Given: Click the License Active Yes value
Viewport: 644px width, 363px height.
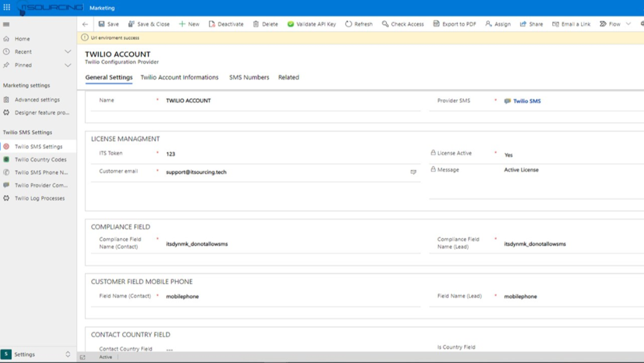Looking at the screenshot, I should pos(509,155).
